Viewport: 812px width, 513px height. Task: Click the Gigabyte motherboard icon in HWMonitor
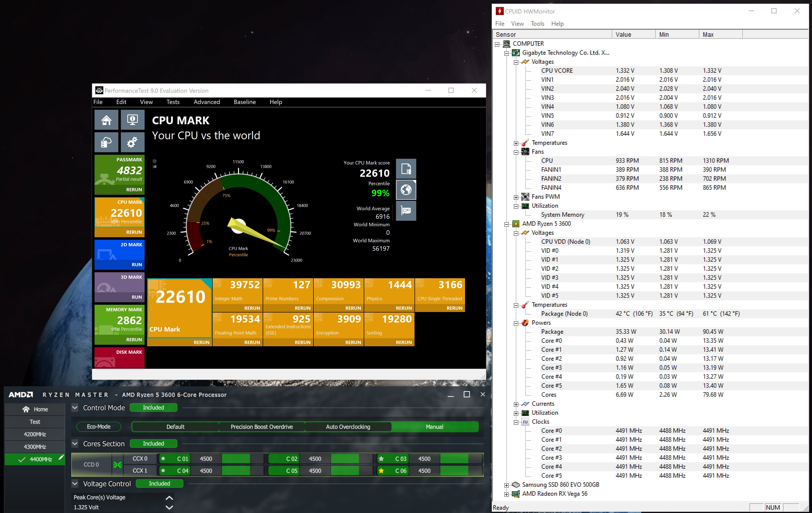(x=516, y=52)
